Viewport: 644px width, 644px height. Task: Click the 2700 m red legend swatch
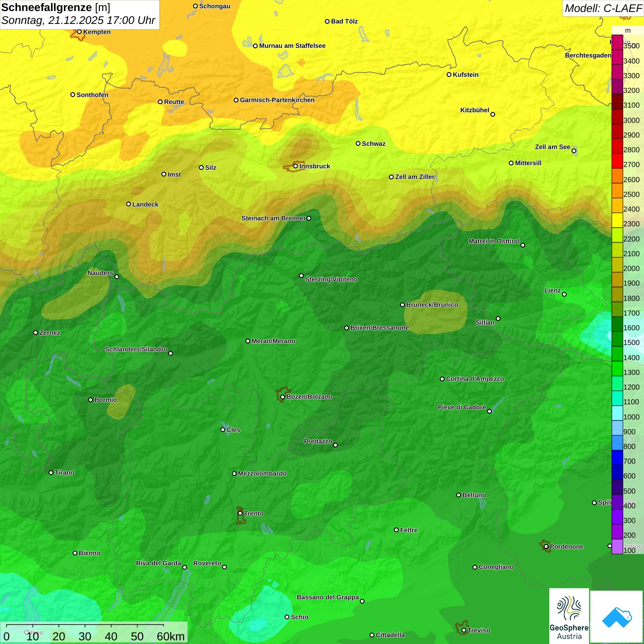click(617, 161)
